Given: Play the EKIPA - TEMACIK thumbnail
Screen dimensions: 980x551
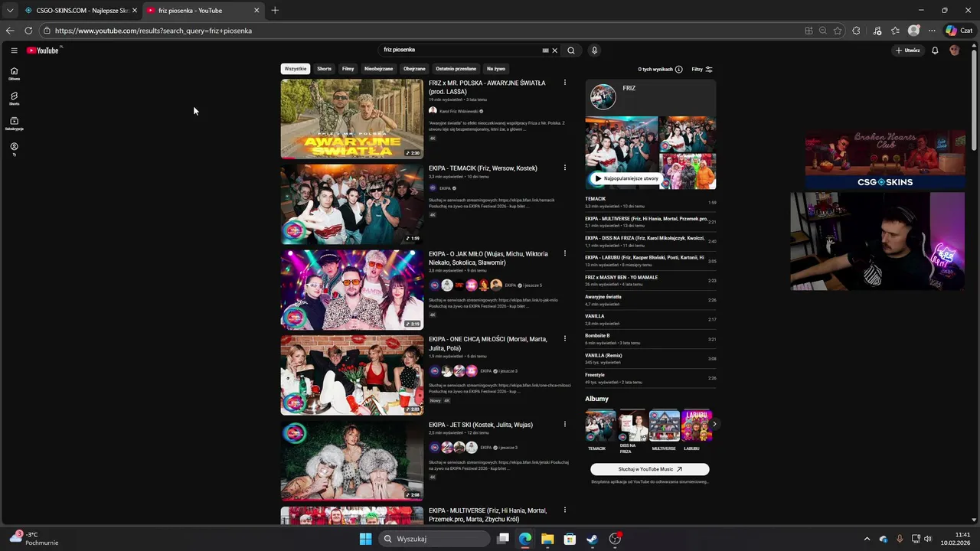Looking at the screenshot, I should pyautogui.click(x=352, y=204).
